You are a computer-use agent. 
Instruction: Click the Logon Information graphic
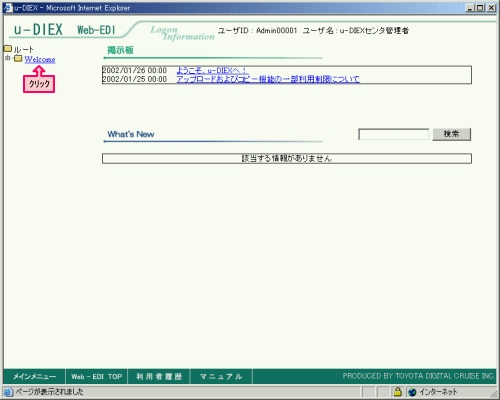(x=182, y=33)
